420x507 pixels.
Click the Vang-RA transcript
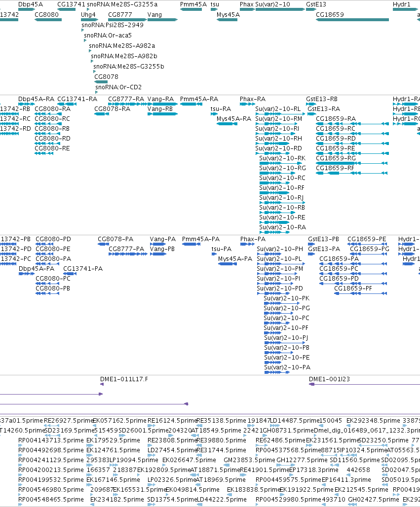pos(160,99)
